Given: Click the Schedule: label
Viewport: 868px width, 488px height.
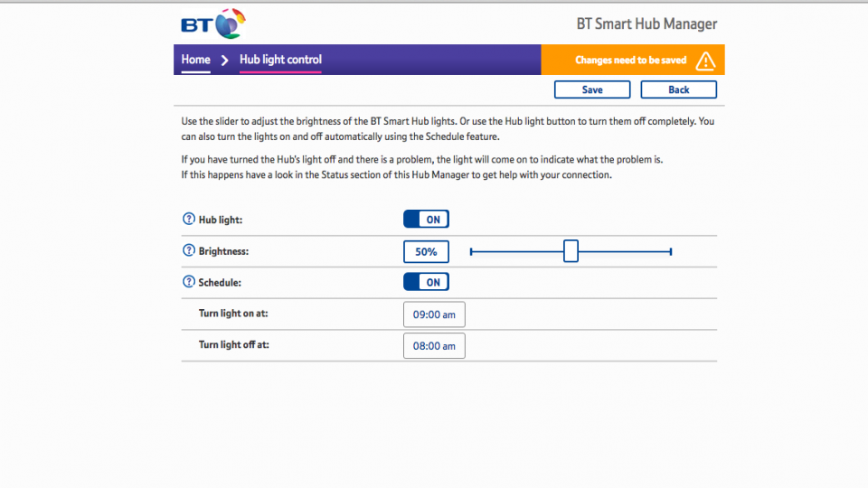Looking at the screenshot, I should (x=220, y=283).
